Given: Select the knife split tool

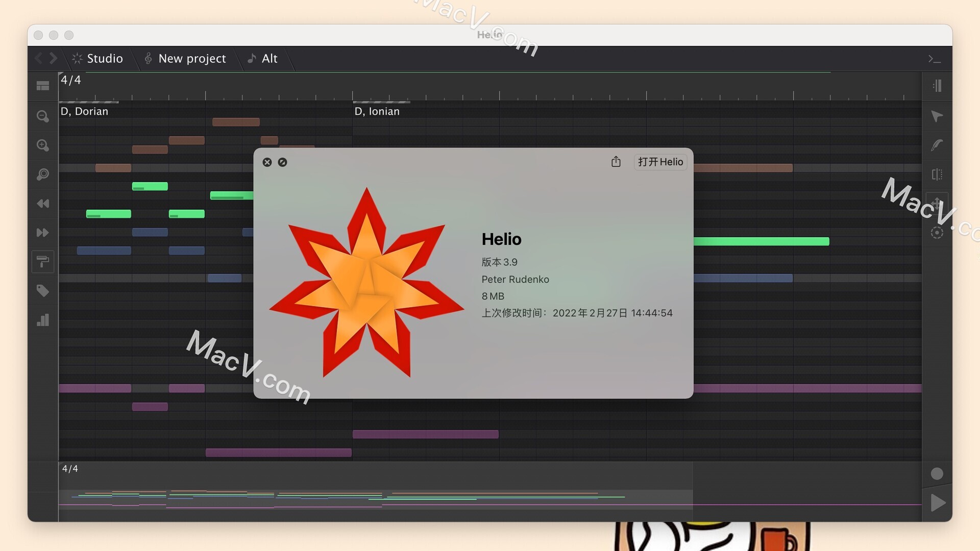Looking at the screenshot, I should [937, 174].
